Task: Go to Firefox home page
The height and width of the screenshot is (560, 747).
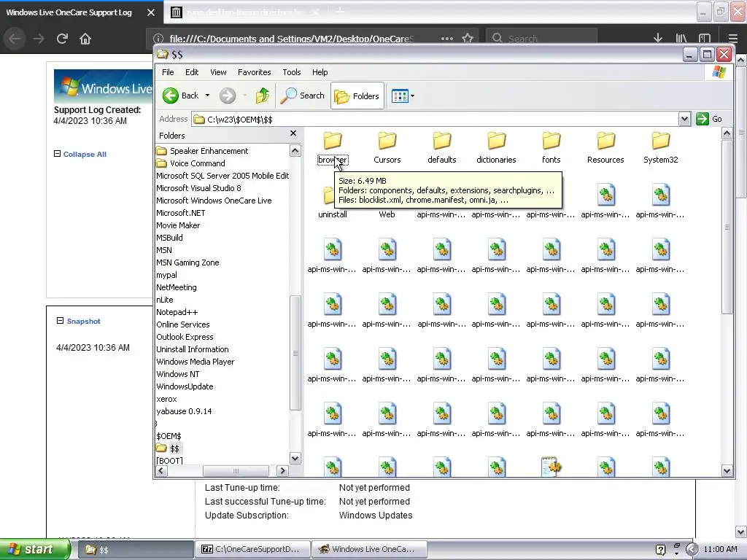Action: (85, 39)
